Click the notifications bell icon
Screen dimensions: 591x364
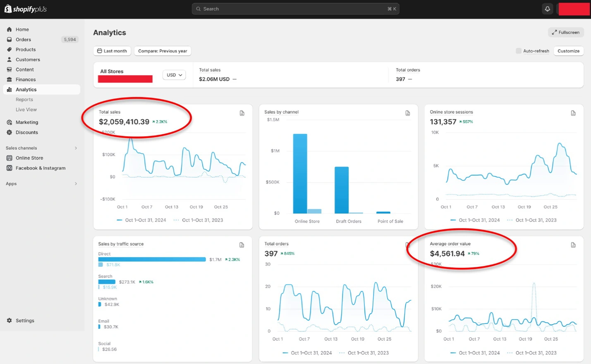point(547,9)
